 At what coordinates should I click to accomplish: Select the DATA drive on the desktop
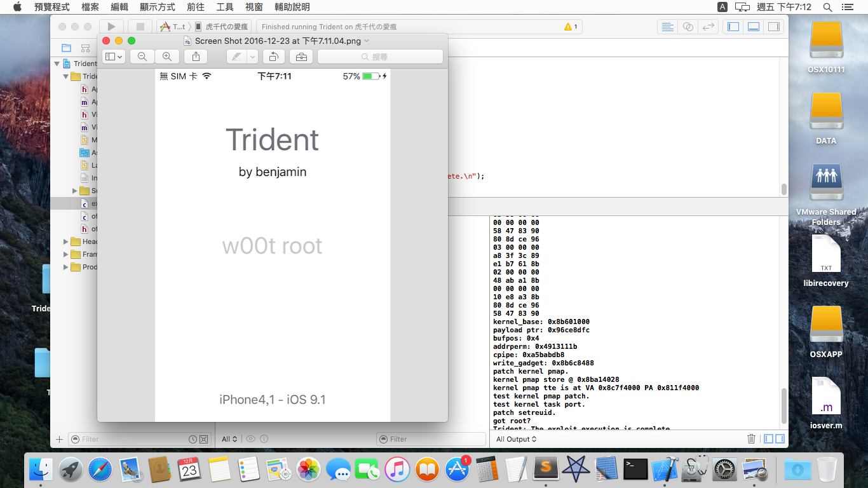[x=826, y=119]
